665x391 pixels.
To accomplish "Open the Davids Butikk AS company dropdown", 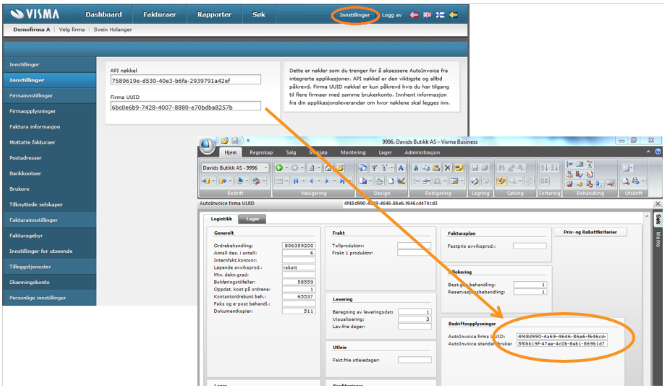I will coord(235,168).
